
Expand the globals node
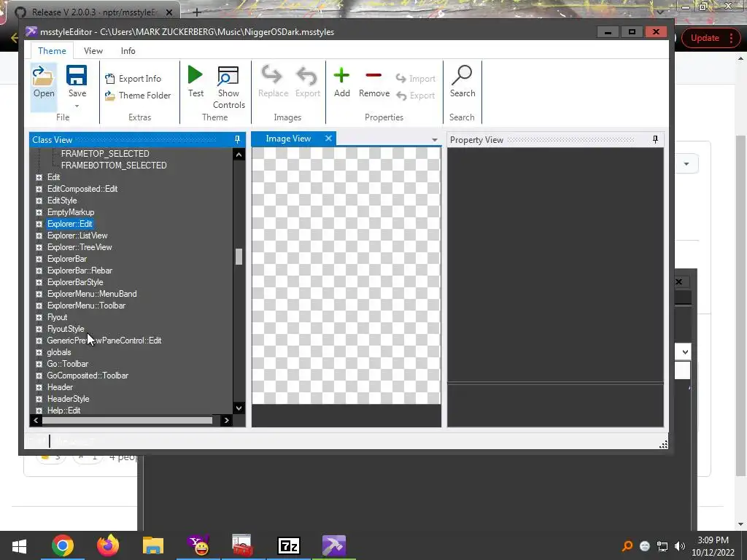coord(39,352)
